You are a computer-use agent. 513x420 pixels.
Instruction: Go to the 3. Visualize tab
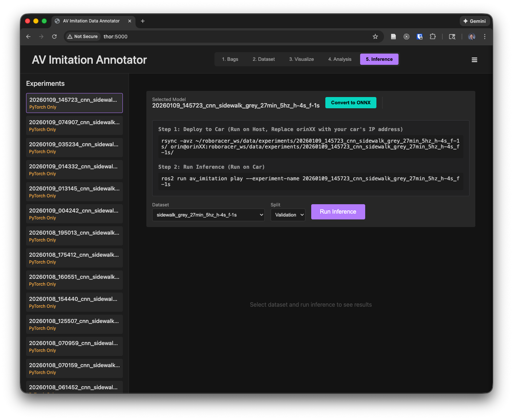[301, 59]
